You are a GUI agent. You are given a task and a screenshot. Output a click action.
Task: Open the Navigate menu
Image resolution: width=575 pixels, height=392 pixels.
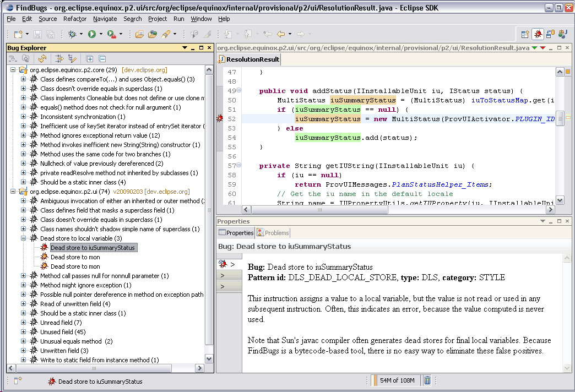[105, 19]
